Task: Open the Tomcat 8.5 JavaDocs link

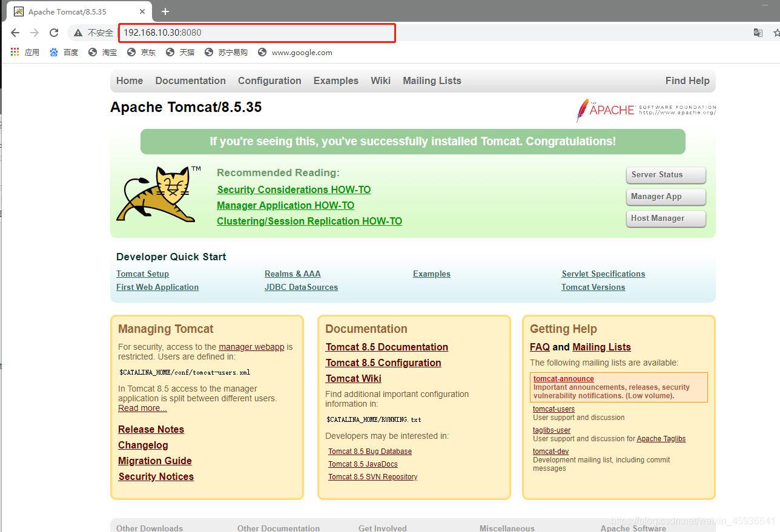Action: click(363, 464)
